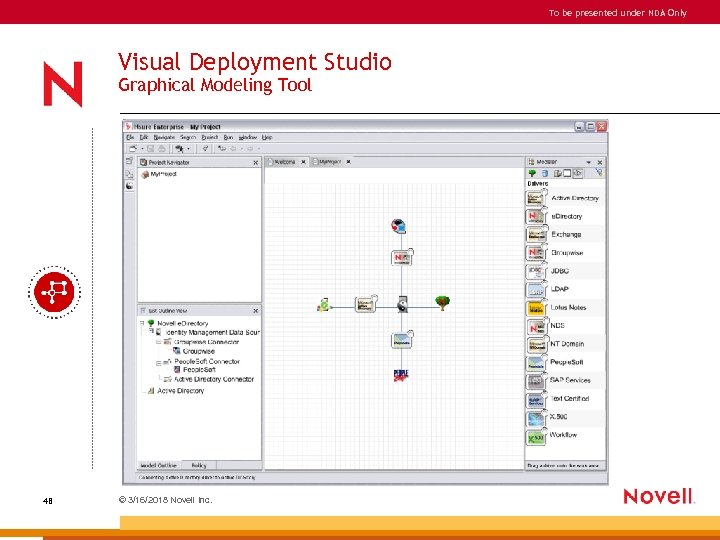Select the Exchange driver icon in palette
Image resolution: width=720 pixels, height=540 pixels.
pos(535,235)
